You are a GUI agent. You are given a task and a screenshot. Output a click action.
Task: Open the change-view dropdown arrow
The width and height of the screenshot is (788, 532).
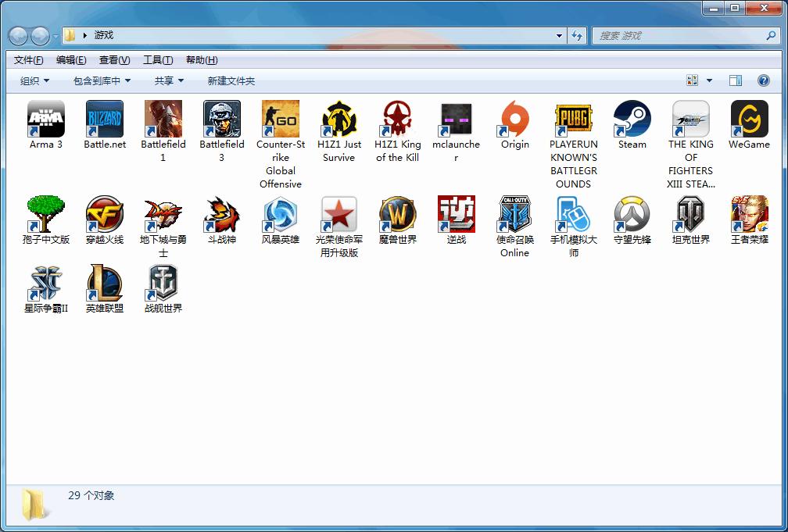[708, 80]
